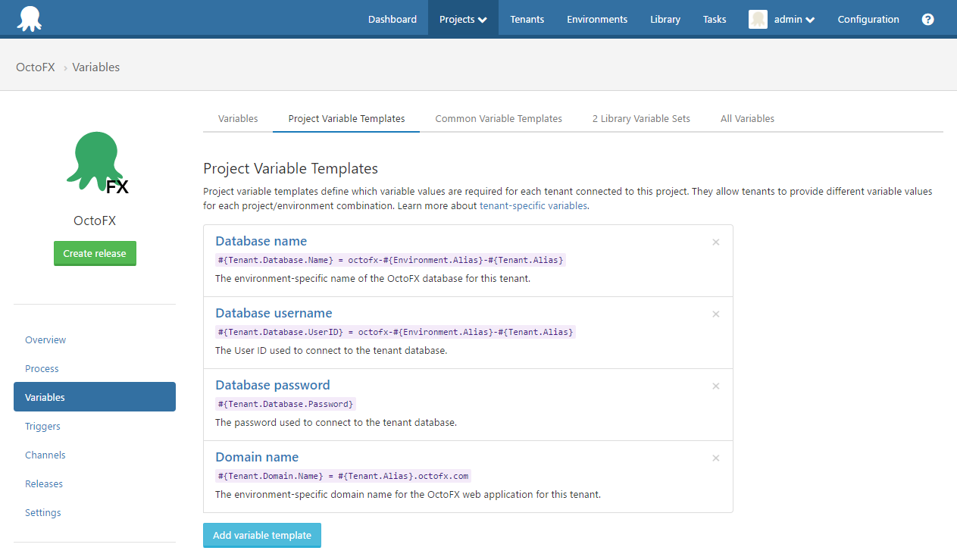957x560 pixels.
Task: Click the OctoFX breadcrumb link
Action: coord(35,67)
